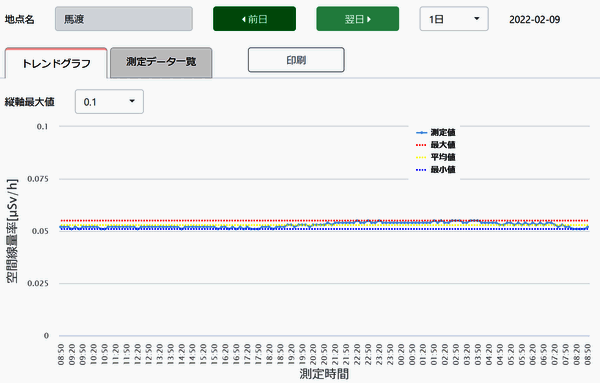
Task: Click the 測定時間 x-axis title
Action: [324, 373]
